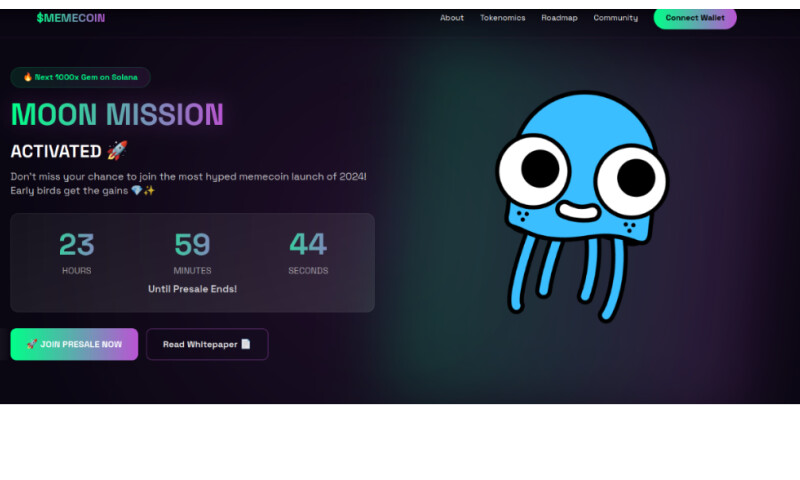Open the About nav link
This screenshot has height=480, width=800.
pyautogui.click(x=452, y=18)
